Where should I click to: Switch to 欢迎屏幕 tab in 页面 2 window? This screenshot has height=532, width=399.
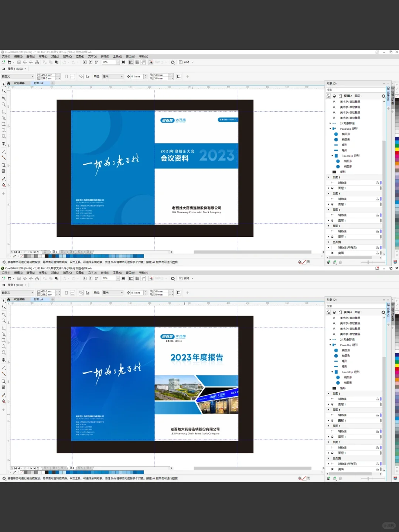pyautogui.click(x=19, y=83)
